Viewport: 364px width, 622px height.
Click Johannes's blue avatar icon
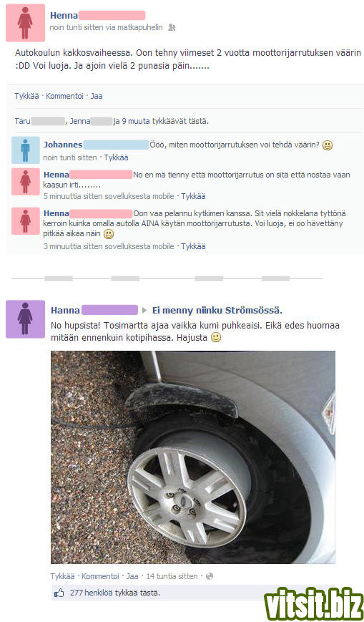click(x=25, y=150)
